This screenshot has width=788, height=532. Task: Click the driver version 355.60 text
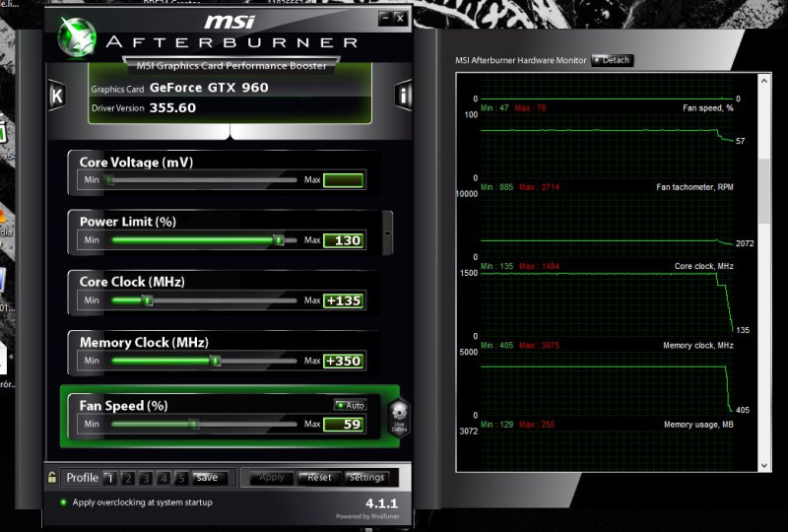click(172, 107)
